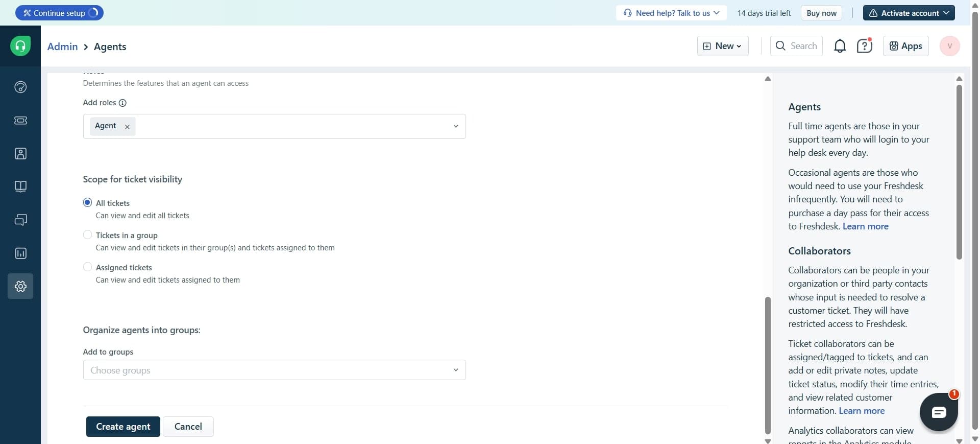
Task: Go to the Admin breadcrumb
Action: click(x=62, y=46)
